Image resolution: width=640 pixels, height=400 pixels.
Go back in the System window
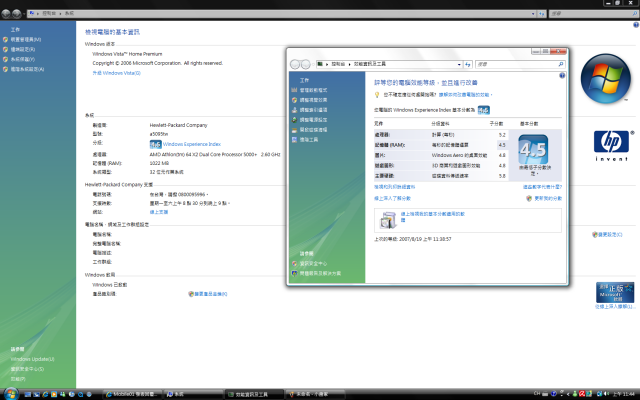pyautogui.click(x=6, y=14)
